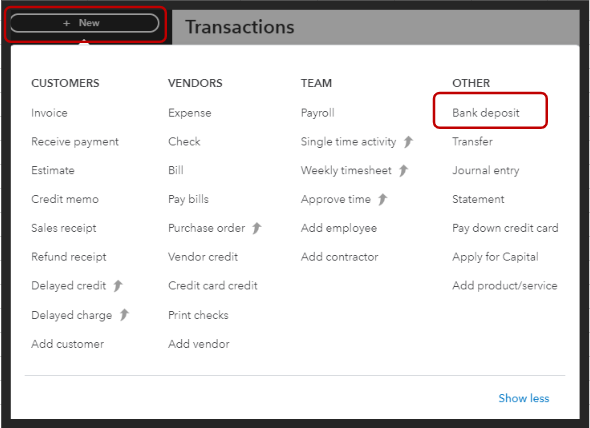Choose Delayed charge option

tap(72, 315)
